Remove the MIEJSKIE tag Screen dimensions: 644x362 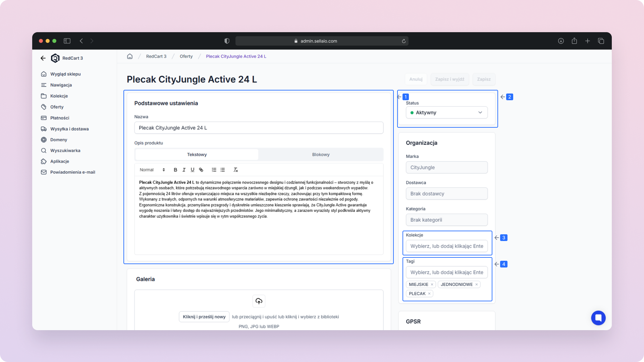[432, 285]
